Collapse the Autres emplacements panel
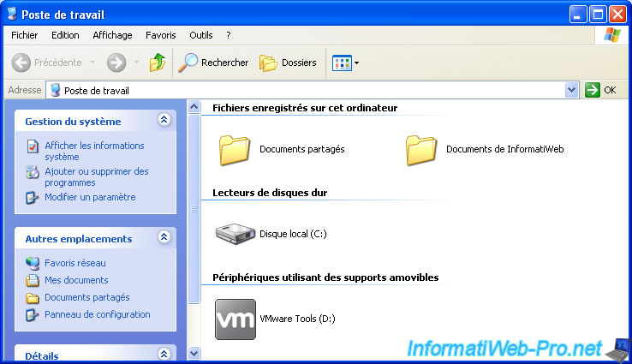632x364 pixels. tap(164, 237)
